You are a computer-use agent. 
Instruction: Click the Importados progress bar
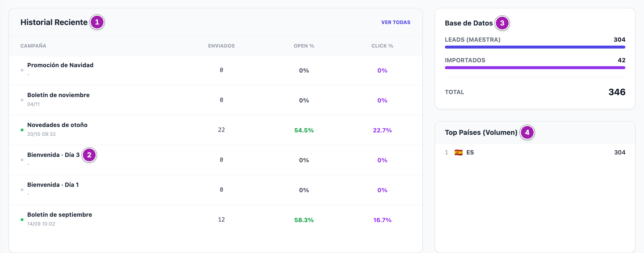[x=535, y=67]
